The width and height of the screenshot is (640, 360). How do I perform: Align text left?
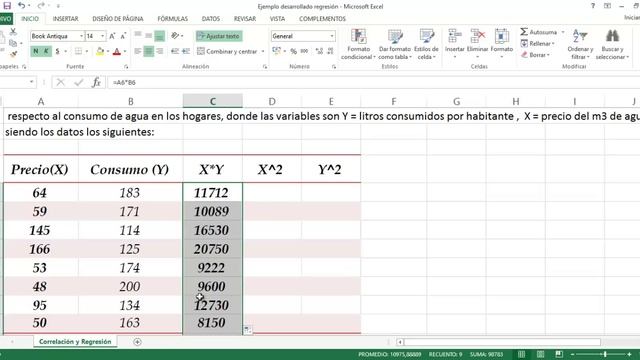click(138, 51)
